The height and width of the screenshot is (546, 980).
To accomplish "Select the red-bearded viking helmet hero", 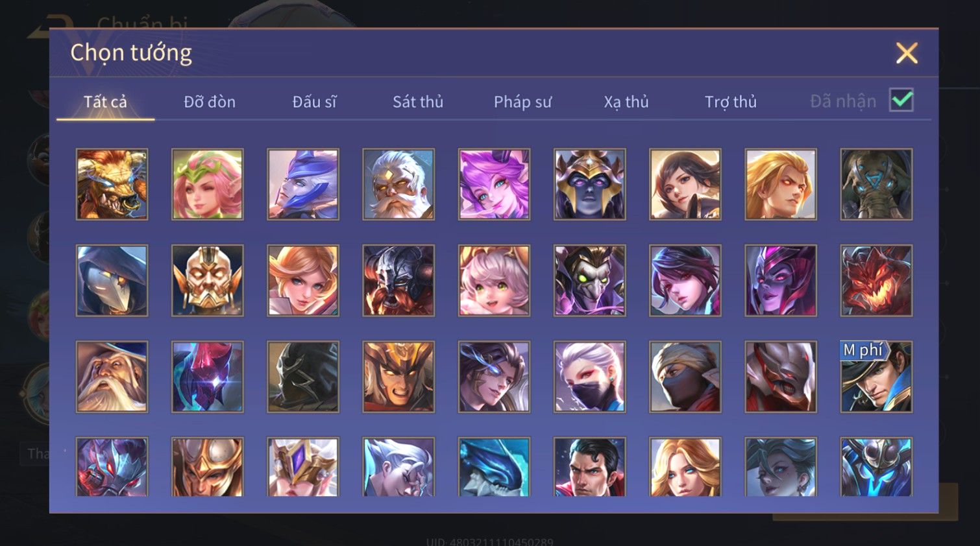I will [398, 281].
